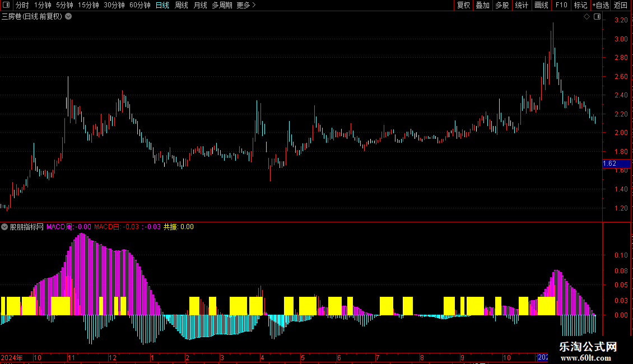Click the 0.10 indicator axis label
Image resolution: width=633 pixels, height=364 pixels.
621,255
